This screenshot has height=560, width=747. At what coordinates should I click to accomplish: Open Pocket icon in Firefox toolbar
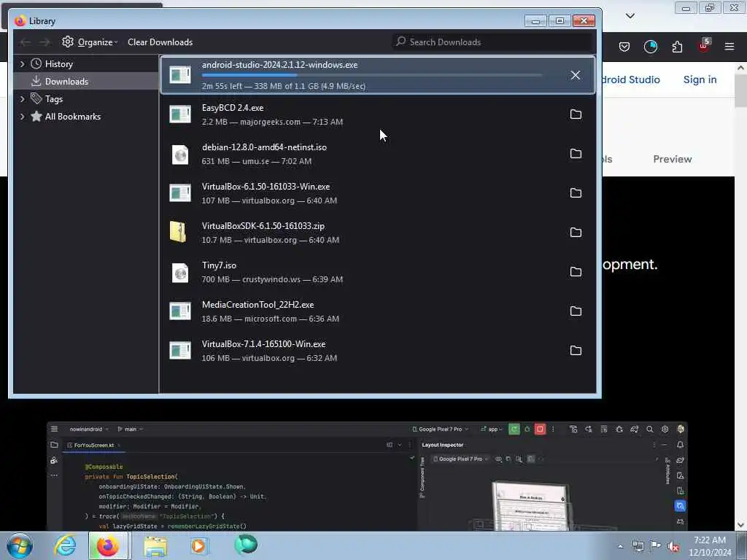[624, 47]
